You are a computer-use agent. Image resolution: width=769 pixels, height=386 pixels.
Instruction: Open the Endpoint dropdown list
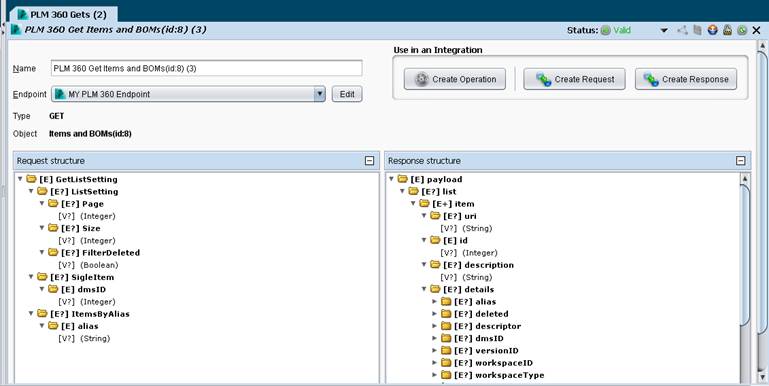[319, 94]
